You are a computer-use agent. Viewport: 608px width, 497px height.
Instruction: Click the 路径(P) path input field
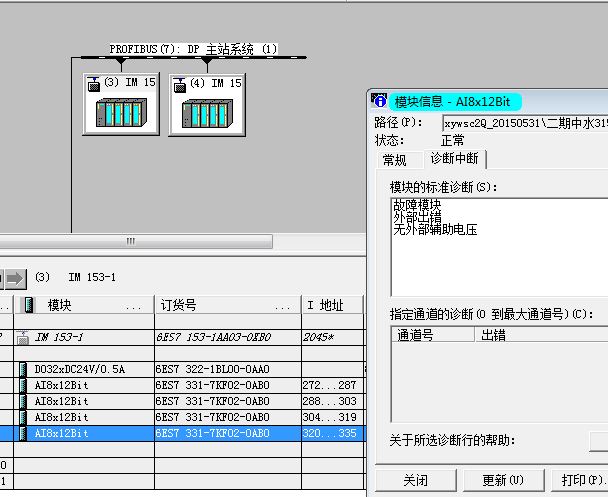point(525,123)
